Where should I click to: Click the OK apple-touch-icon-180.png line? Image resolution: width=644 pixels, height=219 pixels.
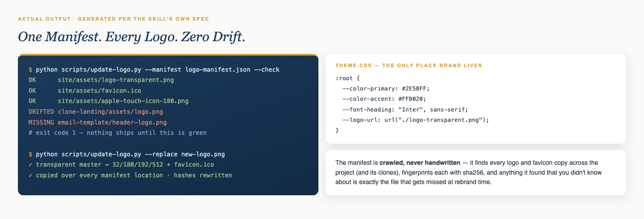click(x=108, y=101)
